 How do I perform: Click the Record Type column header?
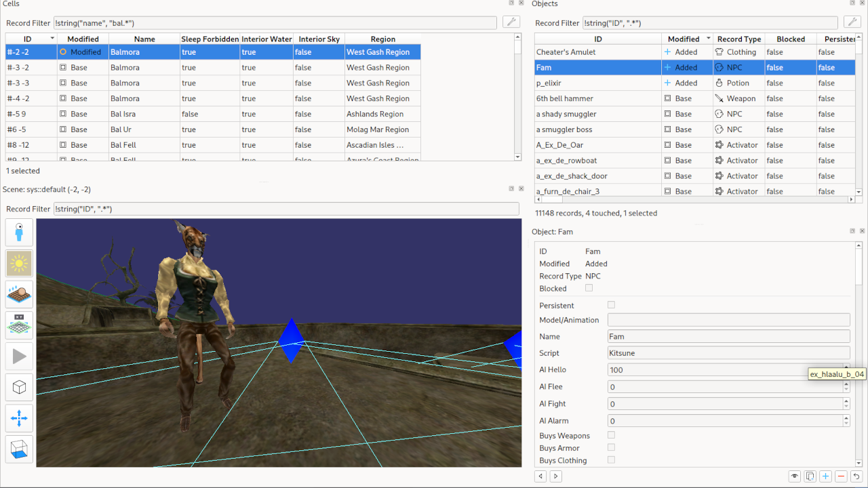738,39
